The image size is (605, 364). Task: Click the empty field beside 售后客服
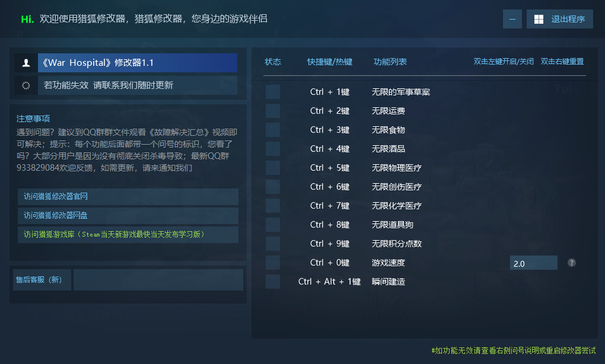[158, 280]
